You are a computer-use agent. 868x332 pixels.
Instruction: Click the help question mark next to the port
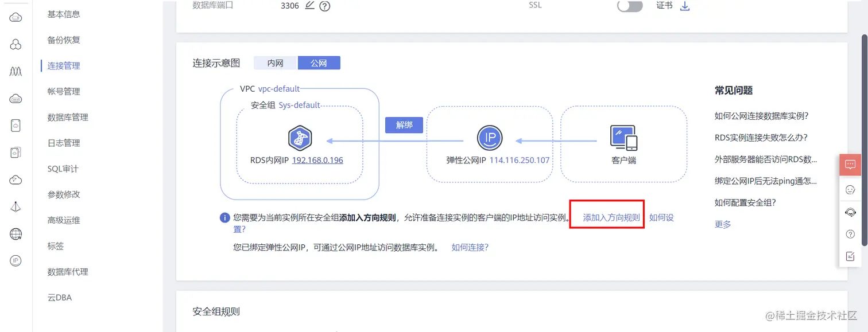click(x=324, y=6)
